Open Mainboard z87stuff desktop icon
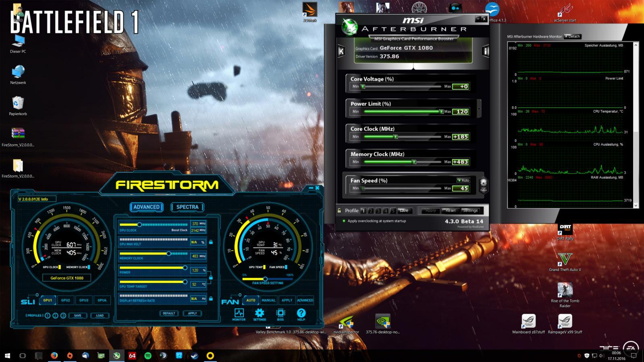 (528, 324)
